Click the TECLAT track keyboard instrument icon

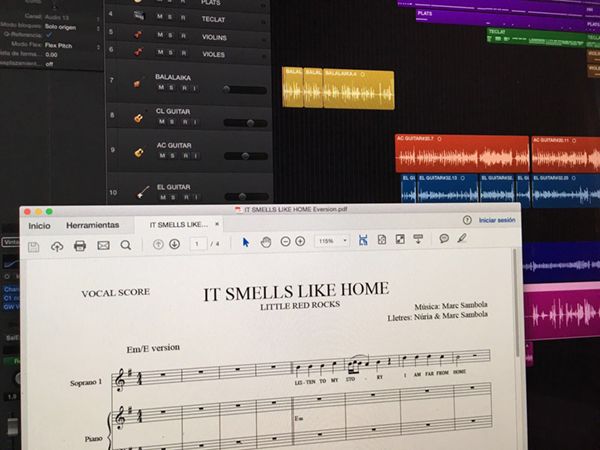[139, 16]
